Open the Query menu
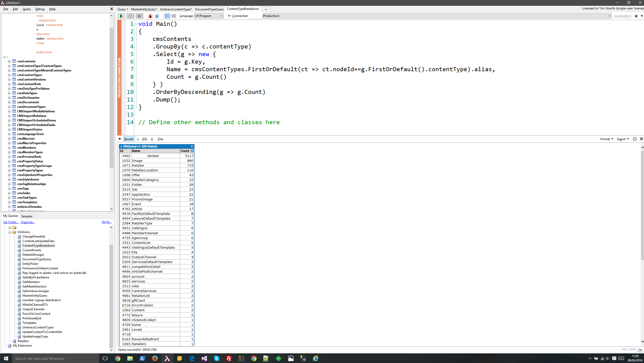This screenshot has width=644, height=363. [x=27, y=9]
